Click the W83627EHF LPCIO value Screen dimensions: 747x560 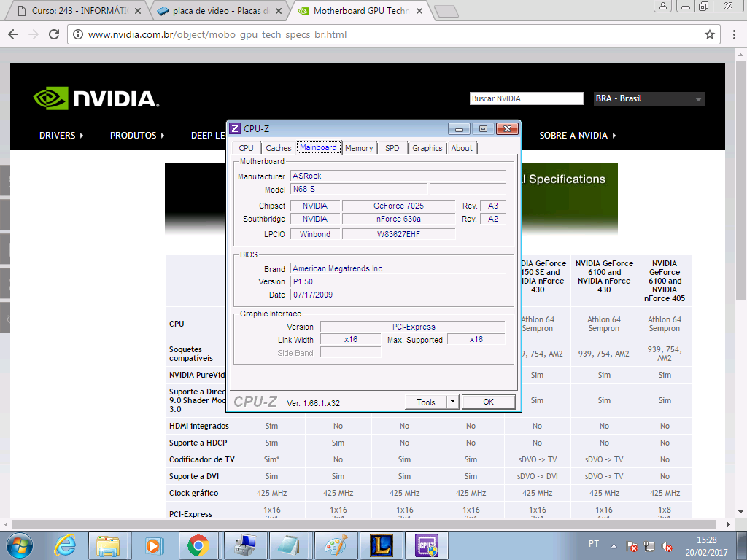[399, 234]
